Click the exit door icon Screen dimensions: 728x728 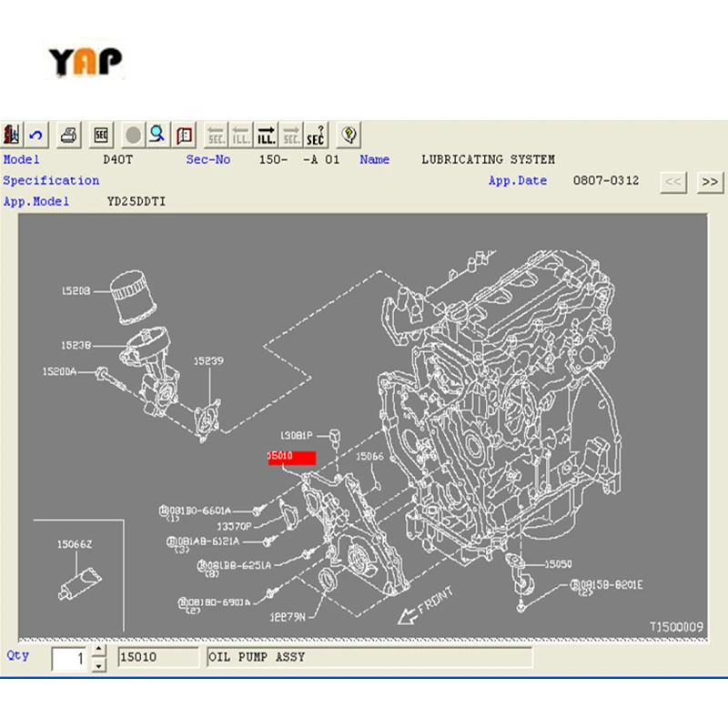(12, 135)
